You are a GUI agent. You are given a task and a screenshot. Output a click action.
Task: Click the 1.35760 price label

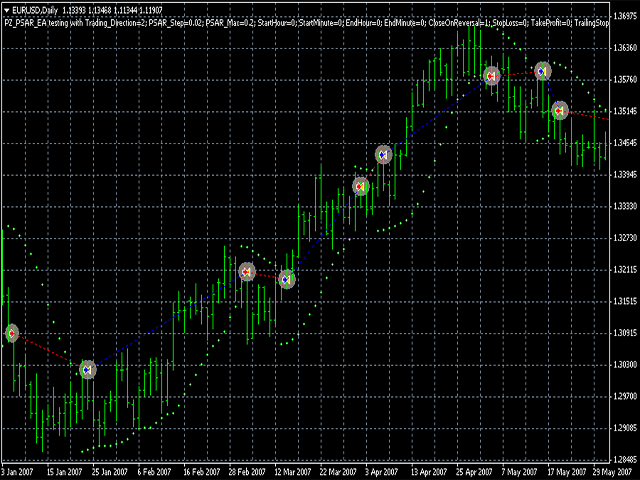(625, 79)
